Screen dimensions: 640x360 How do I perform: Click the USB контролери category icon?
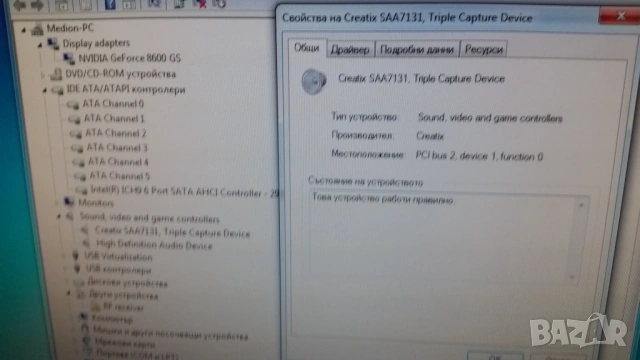pyautogui.click(x=77, y=269)
